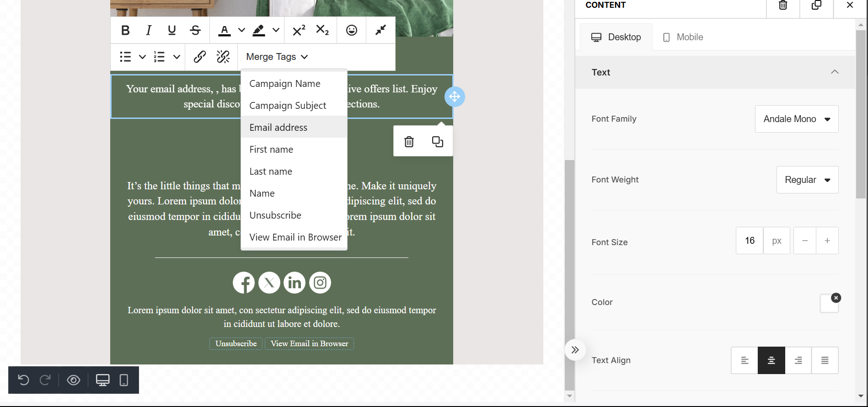Collapse the Text section
The width and height of the screenshot is (868, 407).
coord(834,72)
